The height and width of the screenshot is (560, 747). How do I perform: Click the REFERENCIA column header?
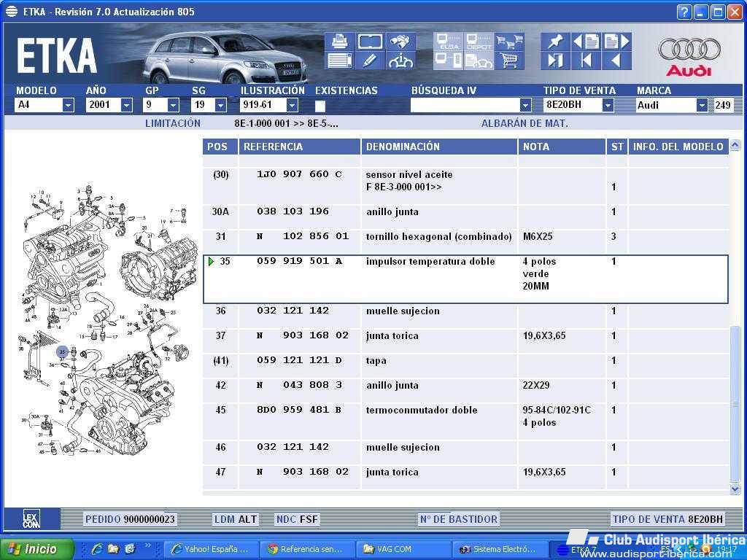point(299,147)
